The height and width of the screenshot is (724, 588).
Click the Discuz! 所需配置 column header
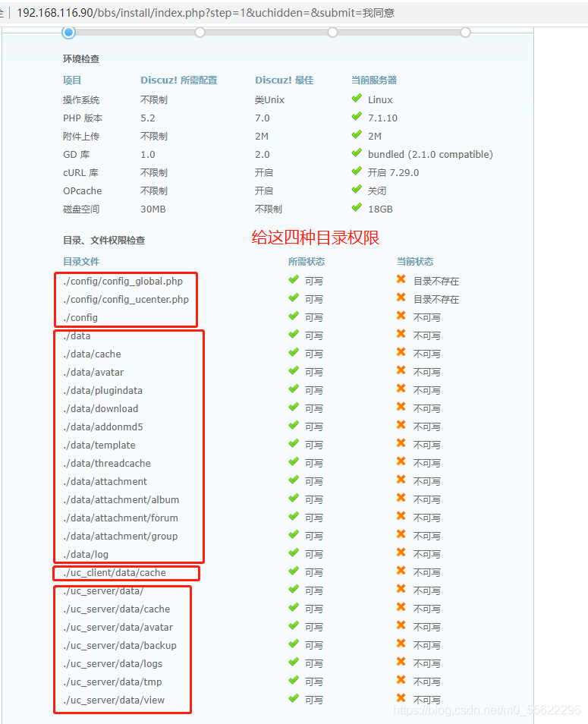coord(178,80)
